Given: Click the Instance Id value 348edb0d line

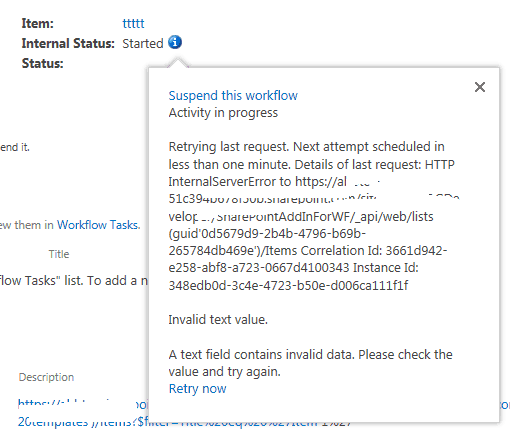Looking at the screenshot, I should coord(288,285).
